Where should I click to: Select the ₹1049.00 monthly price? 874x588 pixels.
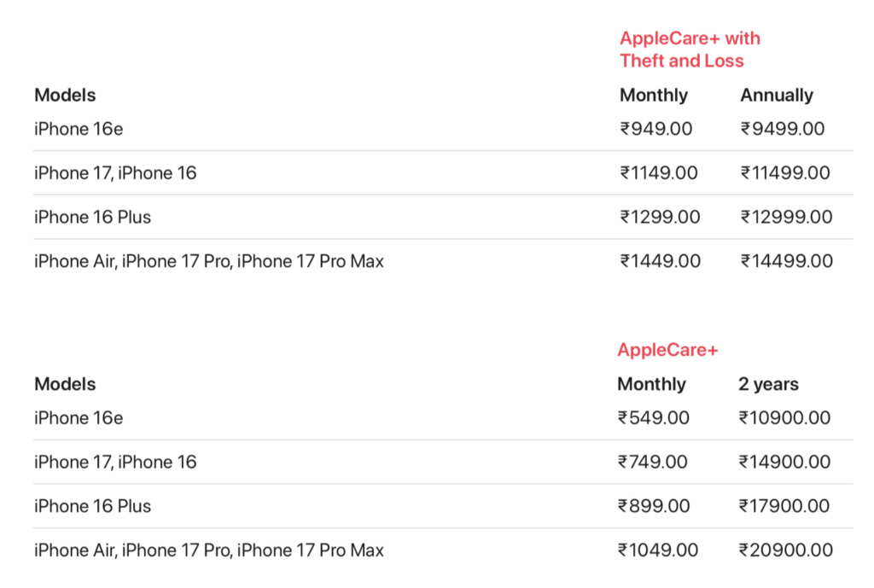coord(657,550)
